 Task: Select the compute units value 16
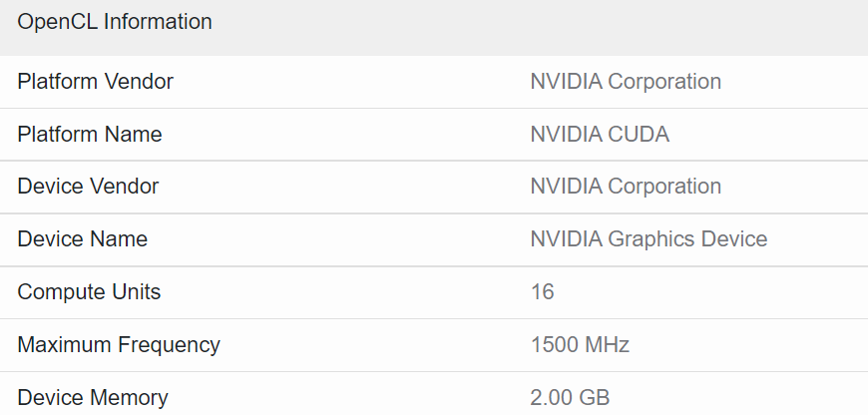[x=542, y=292]
